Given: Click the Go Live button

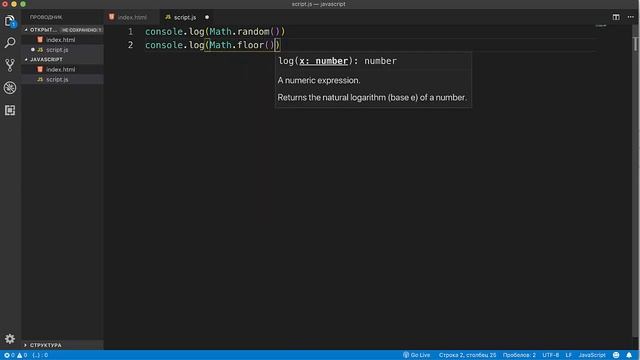Looking at the screenshot, I should 416,355.
